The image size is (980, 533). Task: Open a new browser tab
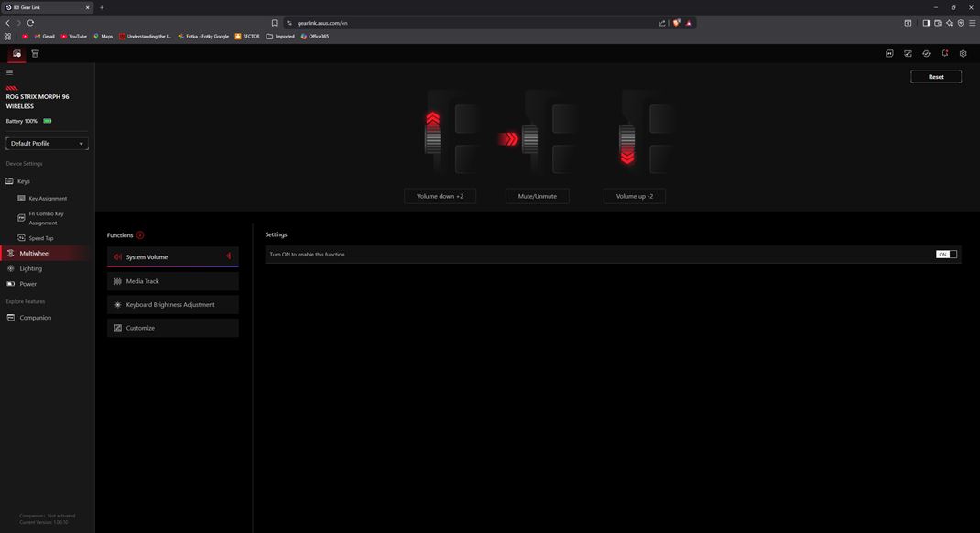[x=102, y=7]
